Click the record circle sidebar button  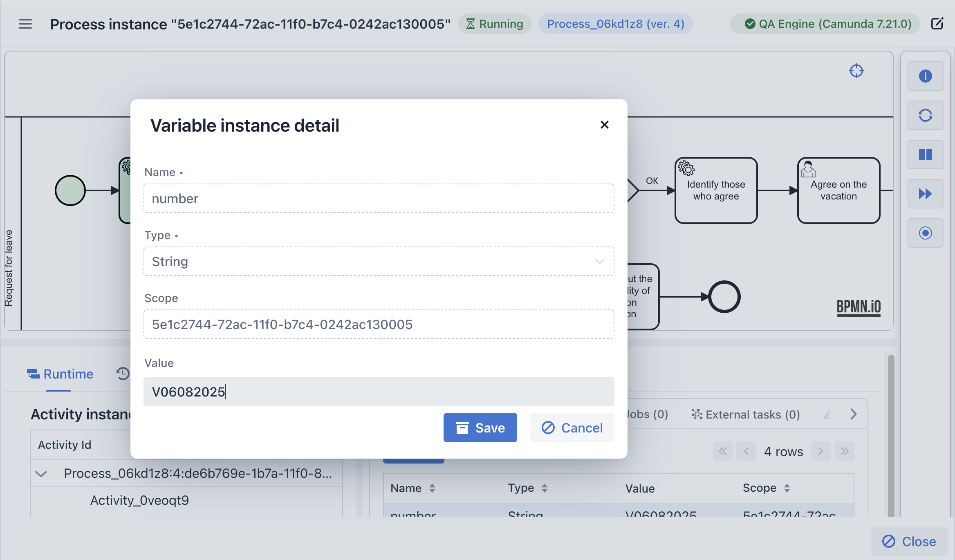tap(925, 233)
